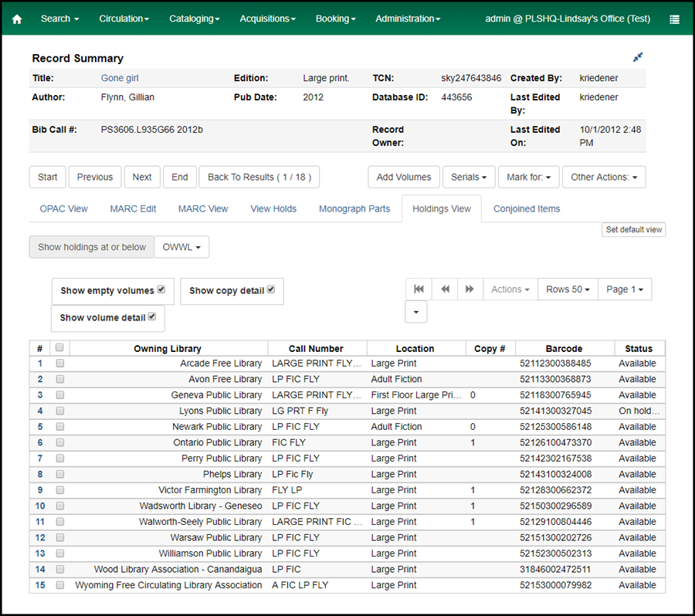
Task: Go to previous page of holdings grid
Action: pyautogui.click(x=445, y=289)
